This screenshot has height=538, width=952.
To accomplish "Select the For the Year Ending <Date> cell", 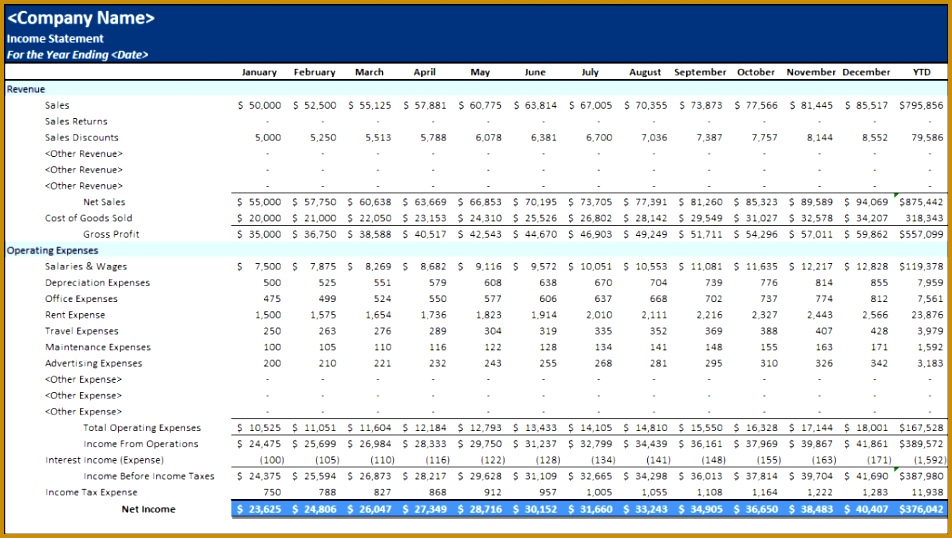I will [x=77, y=55].
